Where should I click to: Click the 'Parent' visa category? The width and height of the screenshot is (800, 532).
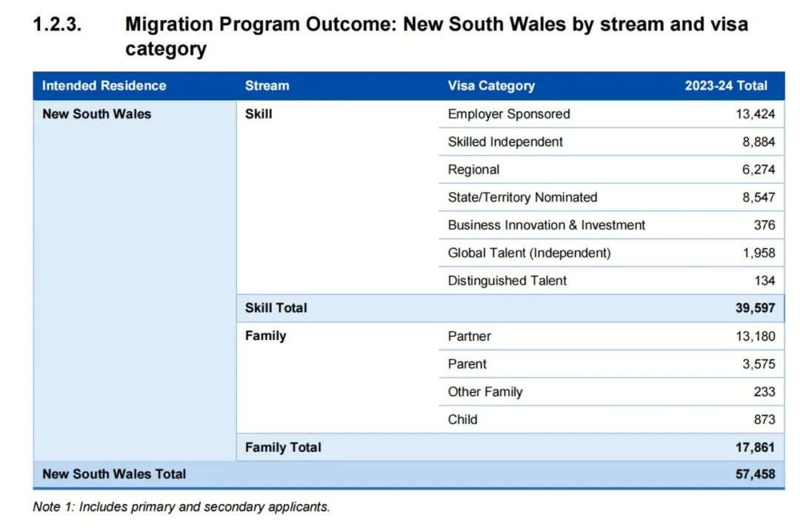[x=467, y=364]
